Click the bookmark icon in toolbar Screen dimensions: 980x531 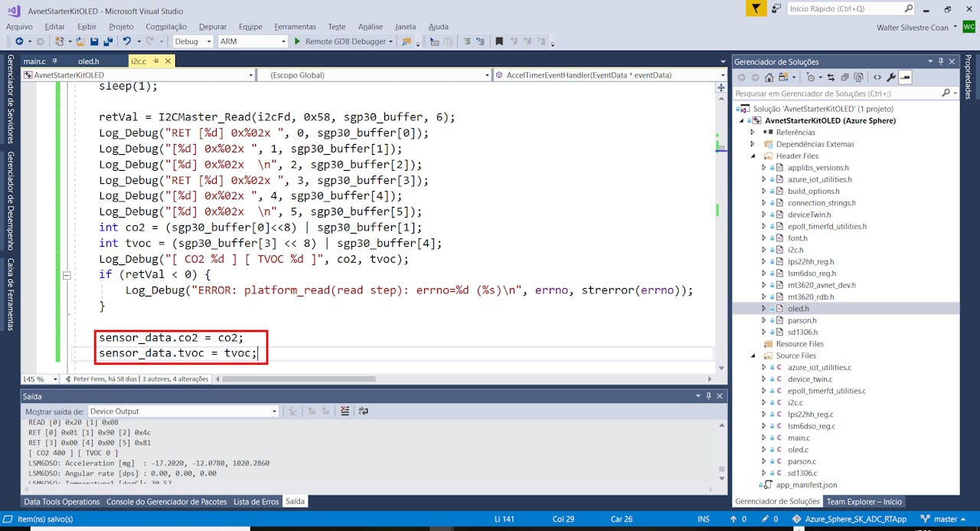pos(499,41)
